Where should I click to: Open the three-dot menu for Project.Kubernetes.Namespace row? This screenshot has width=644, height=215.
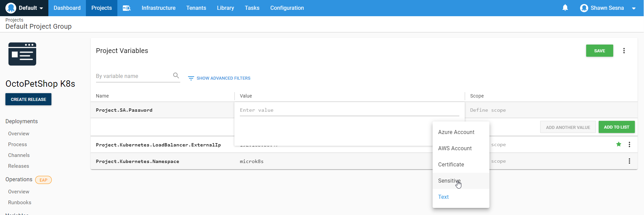629,161
